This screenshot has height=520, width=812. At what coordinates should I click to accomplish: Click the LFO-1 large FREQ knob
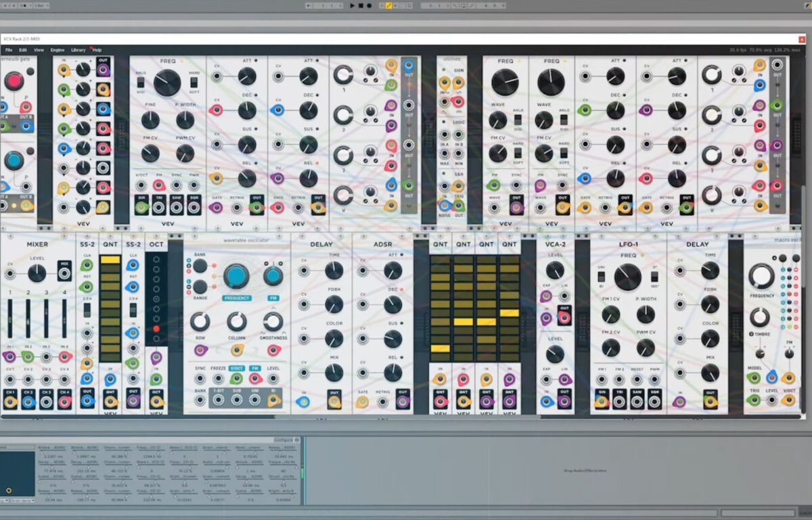pos(627,277)
